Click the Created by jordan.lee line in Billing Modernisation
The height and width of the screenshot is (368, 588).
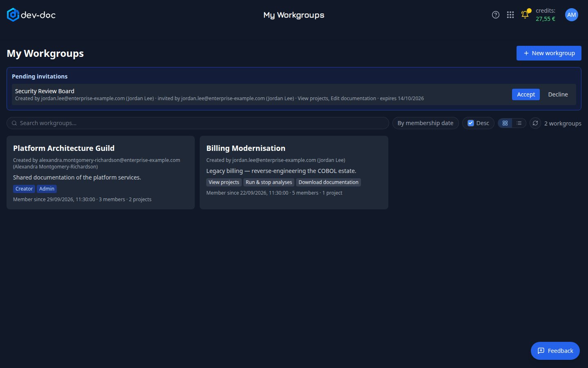click(276, 160)
